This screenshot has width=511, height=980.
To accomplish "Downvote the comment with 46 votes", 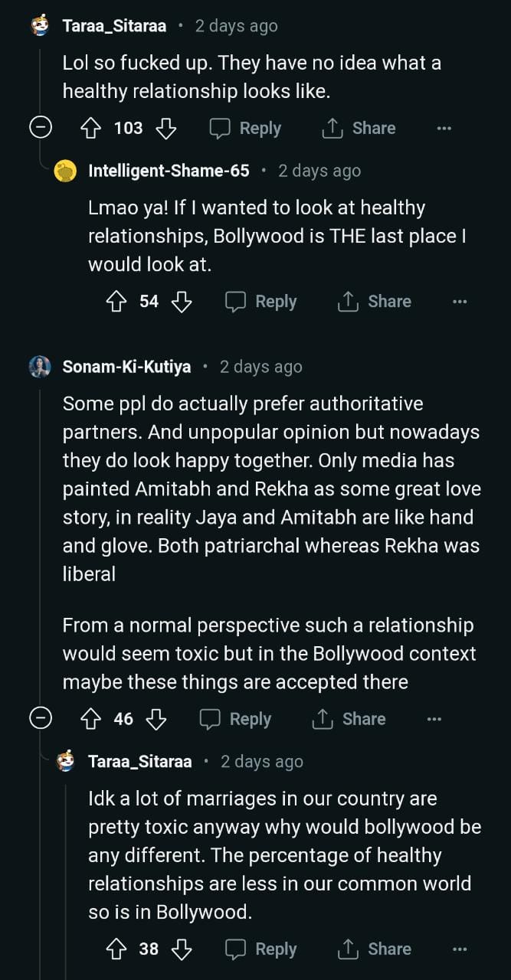I will 156,719.
